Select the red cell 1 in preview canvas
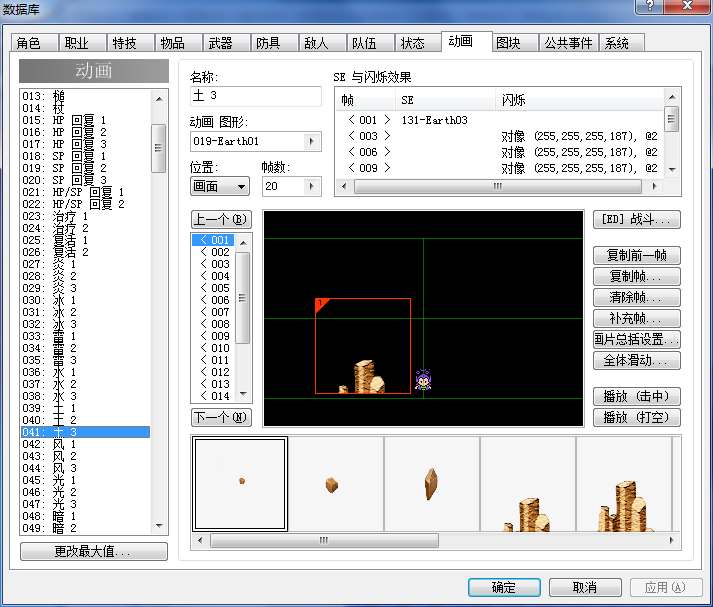 pyautogui.click(x=363, y=346)
